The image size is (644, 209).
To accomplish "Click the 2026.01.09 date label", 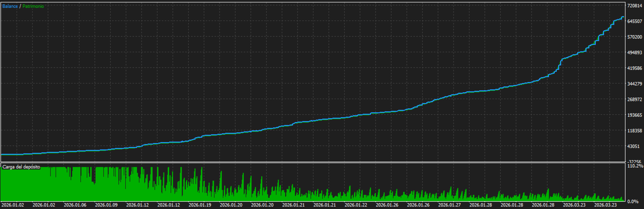I will click(107, 206).
